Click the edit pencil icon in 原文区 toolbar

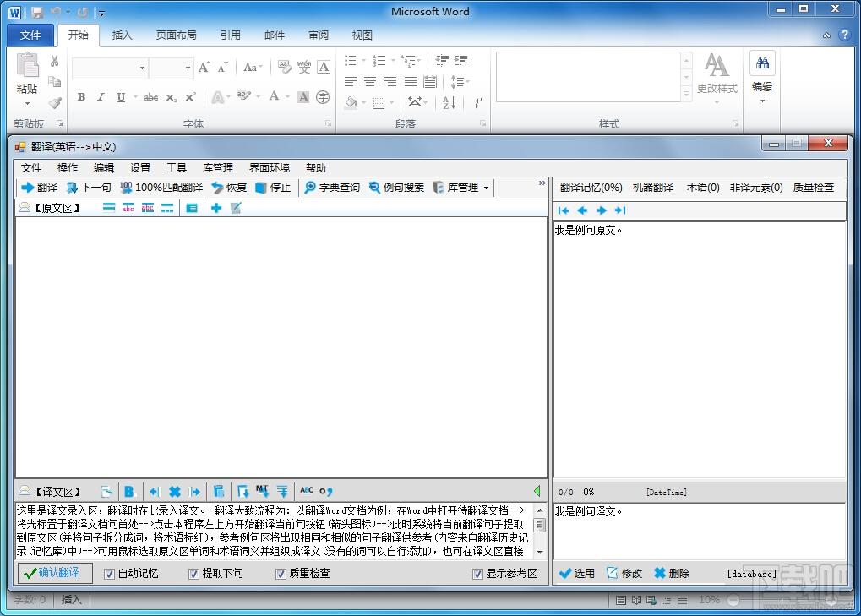click(x=236, y=208)
